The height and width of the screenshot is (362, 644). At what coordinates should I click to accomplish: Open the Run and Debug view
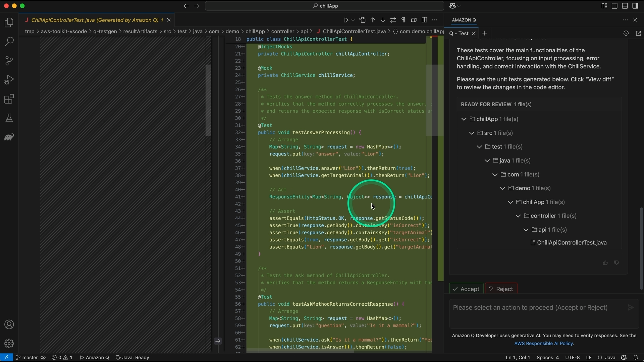coord(9,80)
